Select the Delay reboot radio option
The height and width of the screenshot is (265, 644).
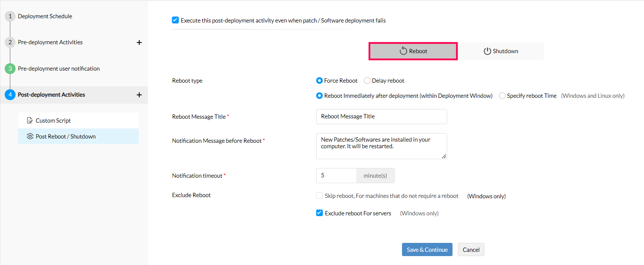[x=367, y=81]
